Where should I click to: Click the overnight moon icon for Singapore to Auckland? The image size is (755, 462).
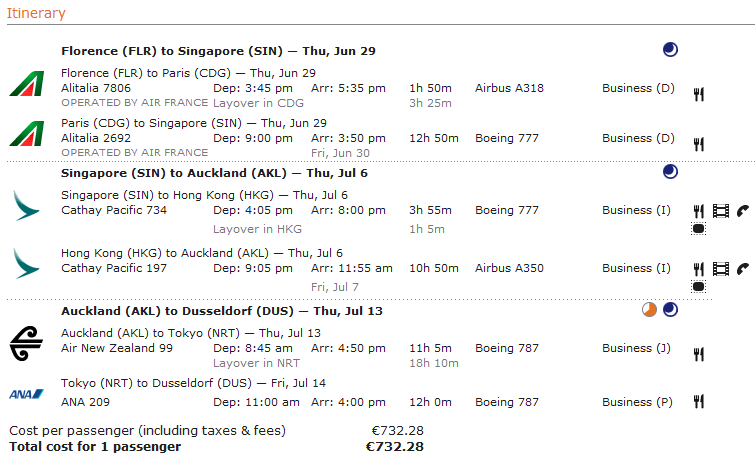670,172
